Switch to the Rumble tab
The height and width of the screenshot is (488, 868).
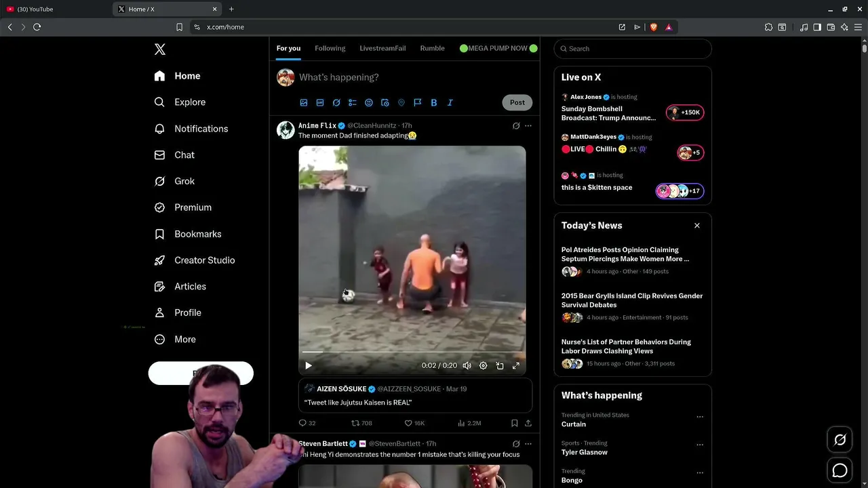click(432, 48)
